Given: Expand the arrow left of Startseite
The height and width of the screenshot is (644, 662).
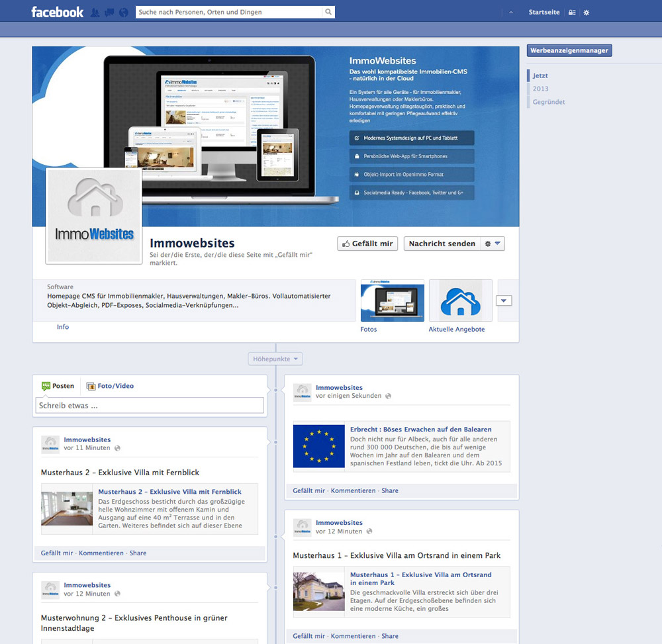Looking at the screenshot, I should click(x=511, y=12).
